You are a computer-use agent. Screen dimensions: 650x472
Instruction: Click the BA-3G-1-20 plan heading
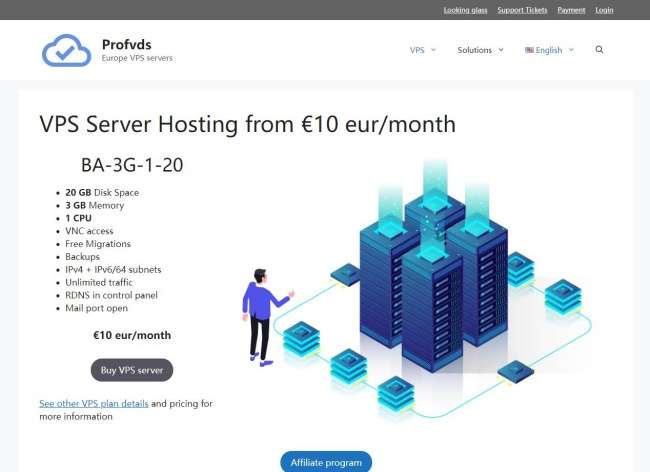coord(132,165)
